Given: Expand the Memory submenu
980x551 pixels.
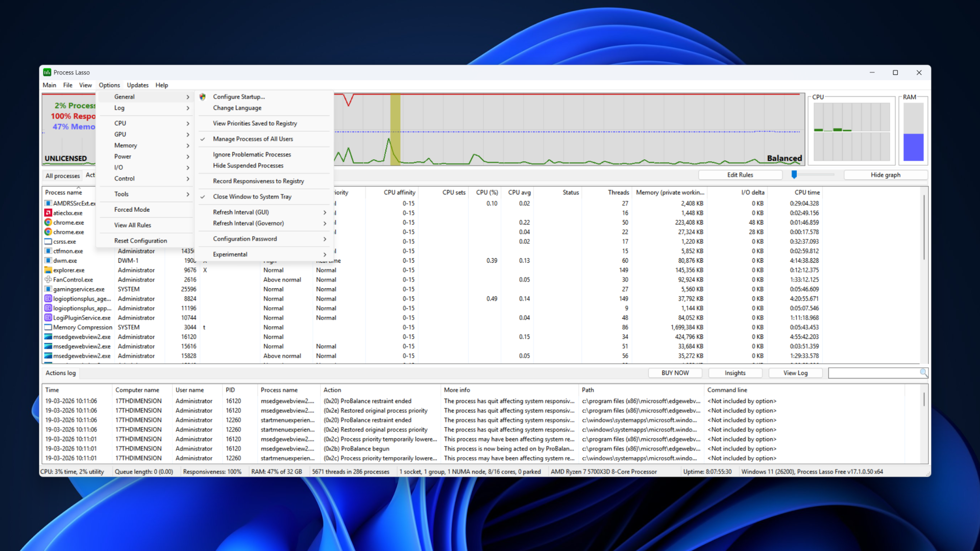Looking at the screenshot, I should coord(145,145).
